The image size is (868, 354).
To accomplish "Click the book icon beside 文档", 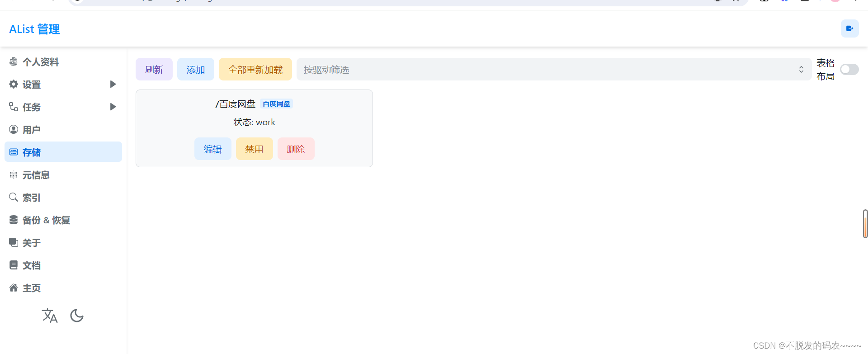I will (x=14, y=265).
